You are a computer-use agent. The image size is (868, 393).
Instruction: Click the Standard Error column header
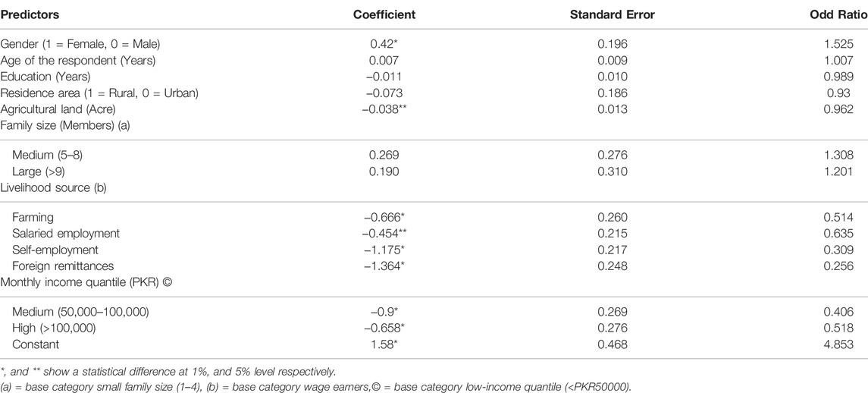pyautogui.click(x=613, y=15)
